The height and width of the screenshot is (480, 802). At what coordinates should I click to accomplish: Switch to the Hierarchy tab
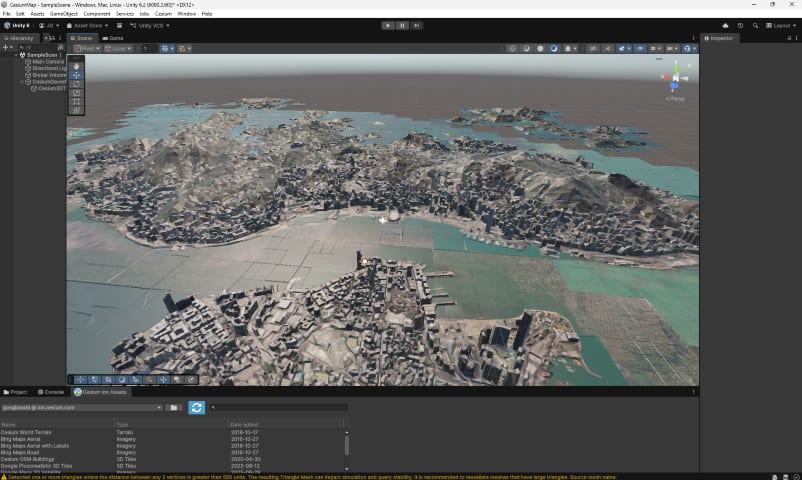[19, 38]
